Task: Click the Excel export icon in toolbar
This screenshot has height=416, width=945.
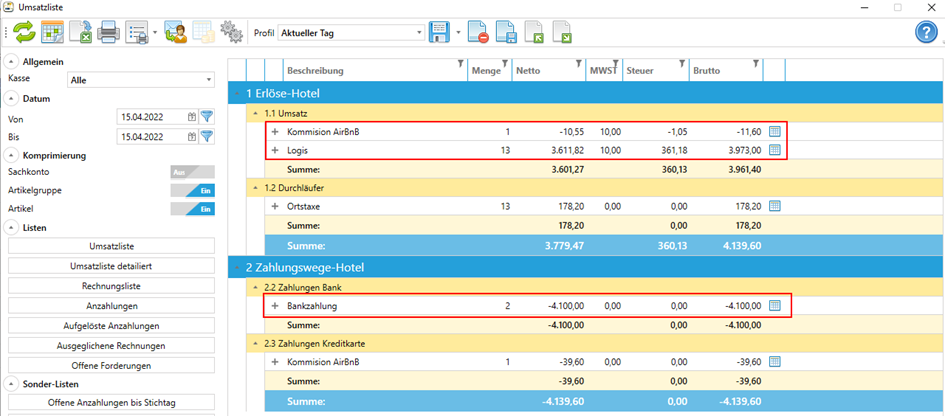Action: coord(80,32)
